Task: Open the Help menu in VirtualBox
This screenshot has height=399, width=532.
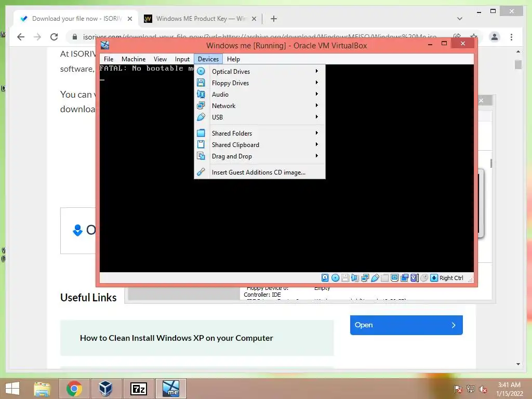Action: (233, 59)
